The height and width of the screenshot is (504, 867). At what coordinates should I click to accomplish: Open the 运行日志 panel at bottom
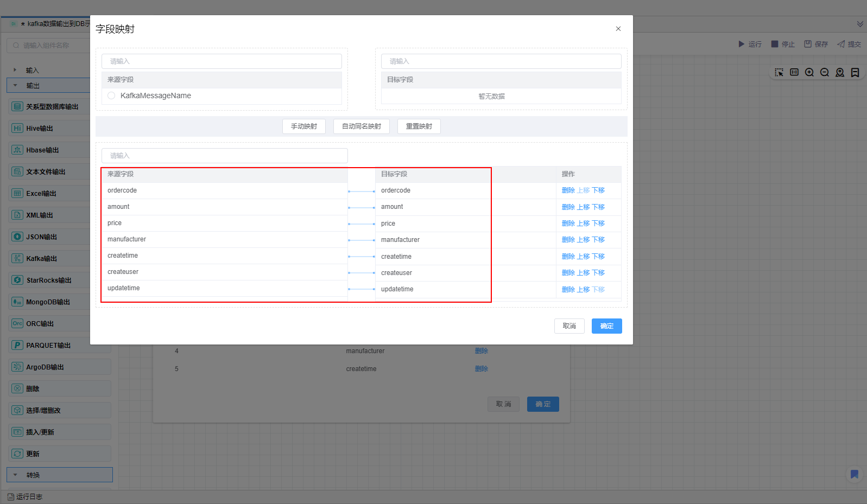click(x=25, y=497)
